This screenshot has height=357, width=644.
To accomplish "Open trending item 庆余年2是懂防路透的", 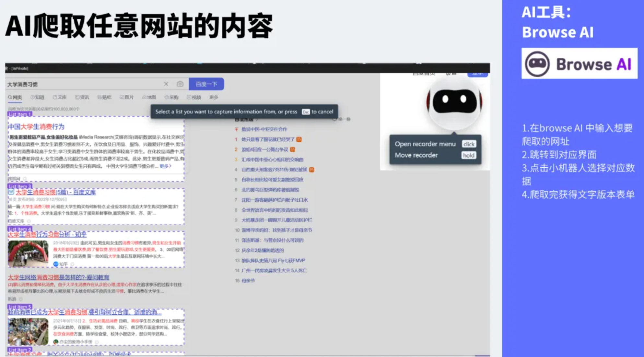I will click(x=263, y=250).
